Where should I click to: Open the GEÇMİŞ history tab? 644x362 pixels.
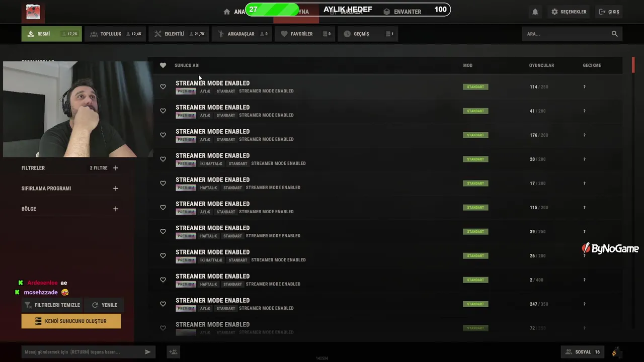368,34
